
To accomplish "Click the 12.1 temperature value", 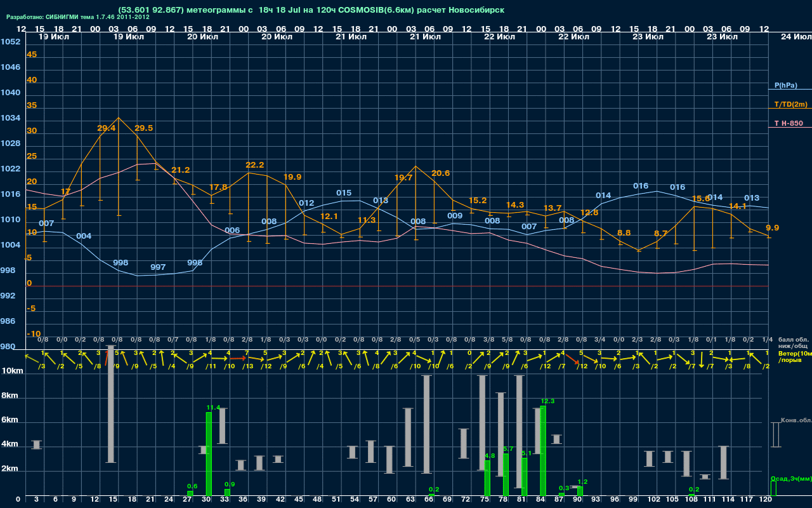I will click(x=329, y=217).
